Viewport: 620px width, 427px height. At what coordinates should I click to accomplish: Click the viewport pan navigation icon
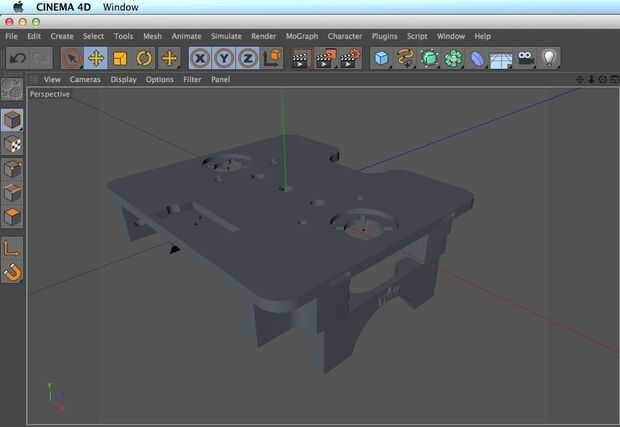tap(580, 79)
